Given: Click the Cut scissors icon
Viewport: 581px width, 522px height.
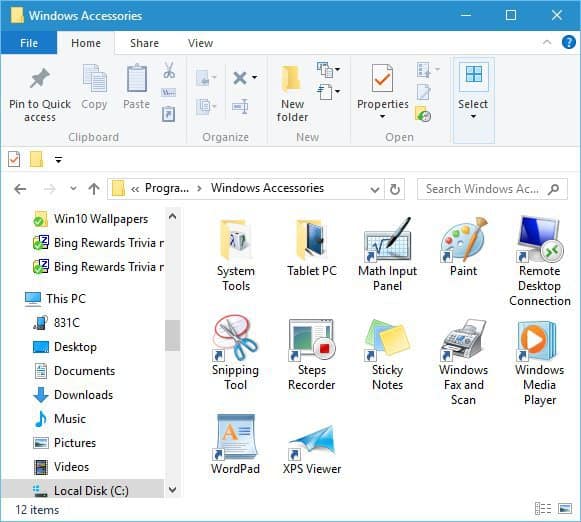Looking at the screenshot, I should (x=169, y=70).
